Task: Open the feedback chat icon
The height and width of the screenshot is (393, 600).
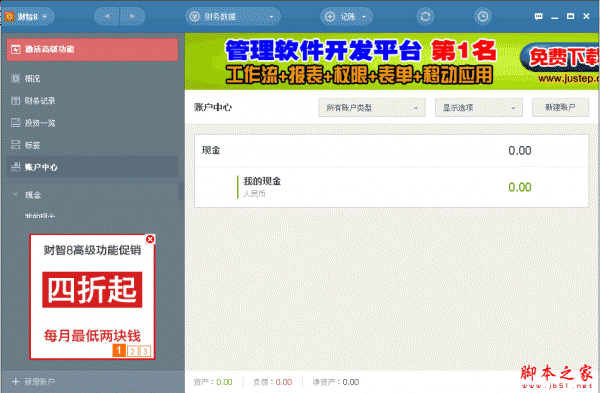Action: point(538,16)
